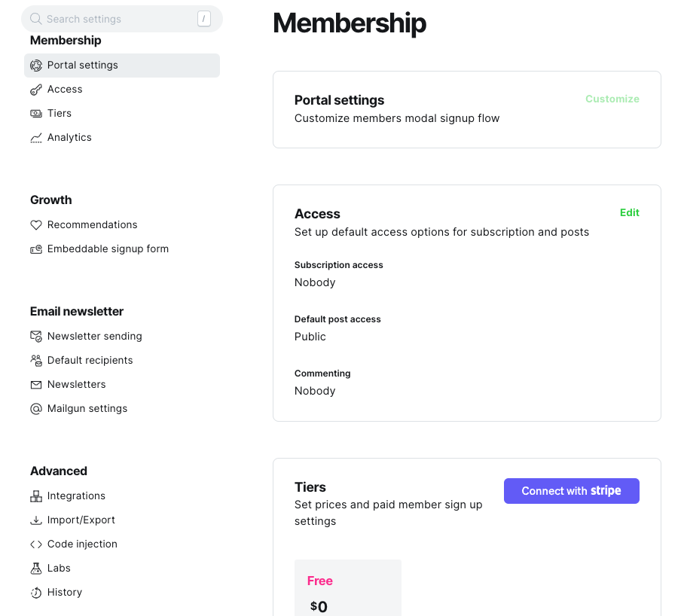The height and width of the screenshot is (616, 684).
Task: Click the Integrations blocks icon
Action: point(36,496)
